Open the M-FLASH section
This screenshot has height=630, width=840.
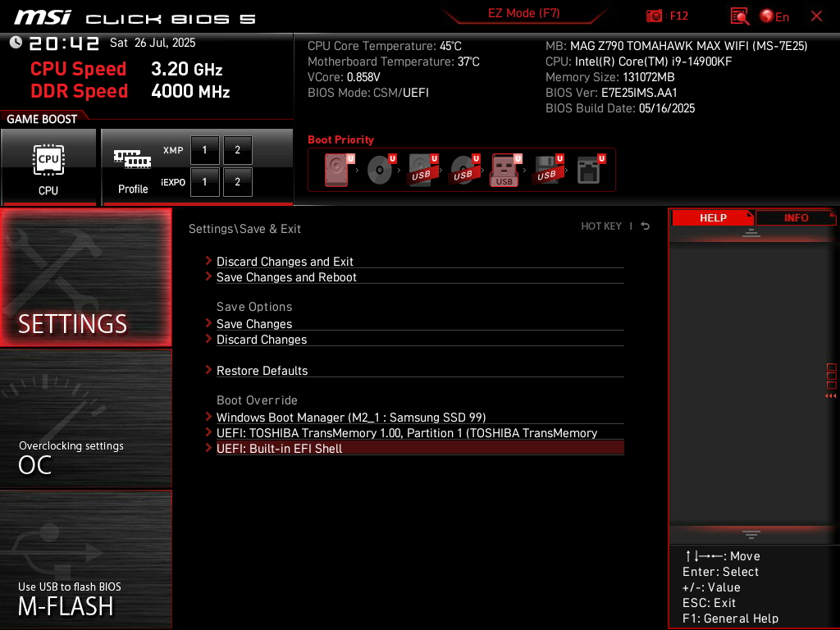coord(86,559)
